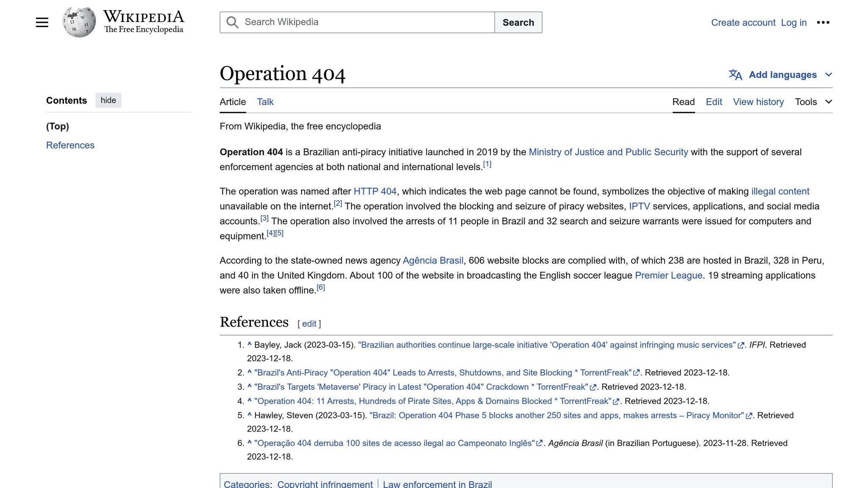
Task: Open the hamburger main menu
Action: (x=42, y=22)
